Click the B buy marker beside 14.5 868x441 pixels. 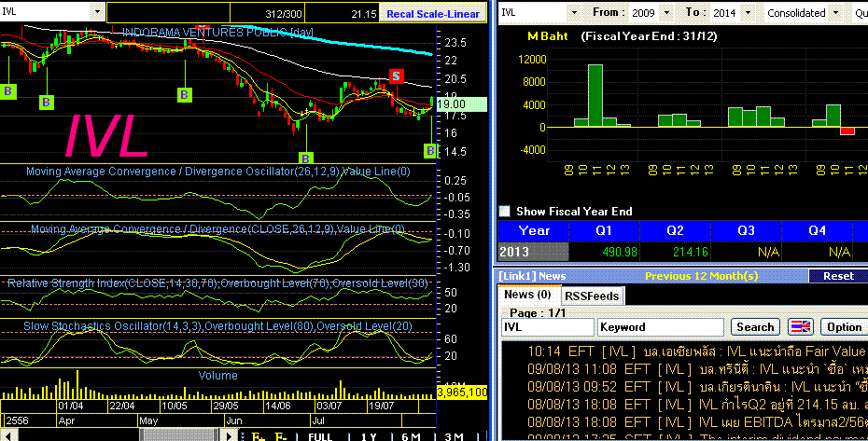430,150
